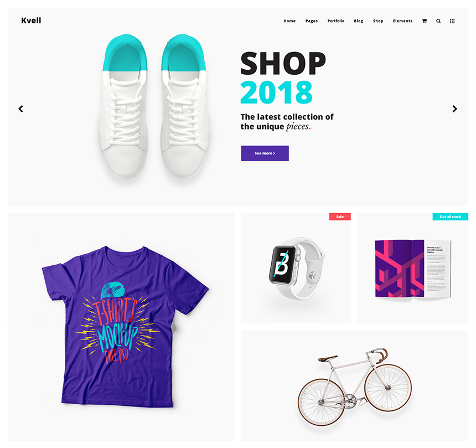Advance to next slide arrow

454,109
